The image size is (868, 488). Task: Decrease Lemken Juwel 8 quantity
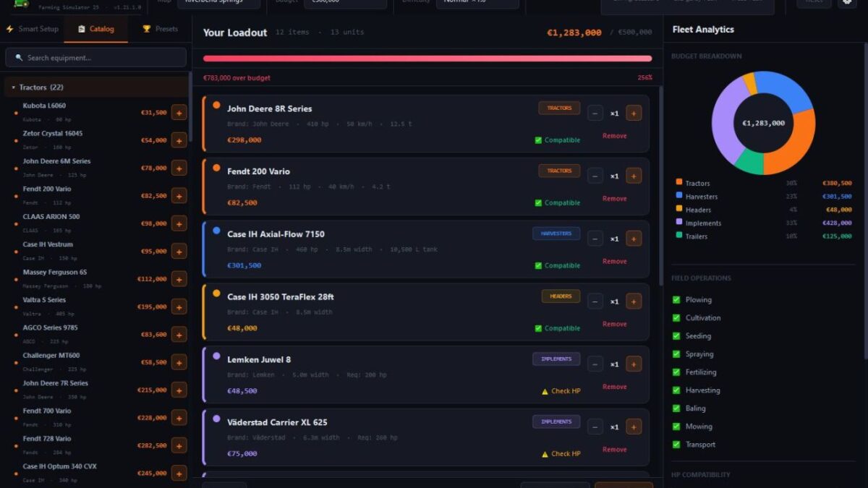[x=595, y=364]
